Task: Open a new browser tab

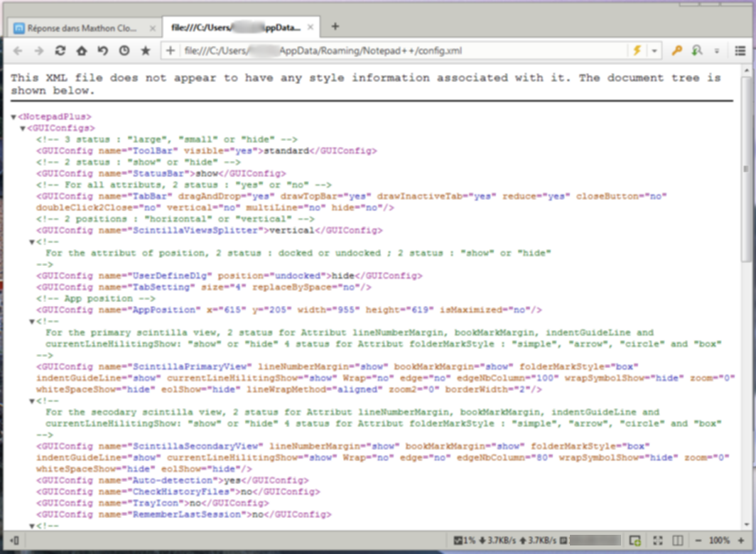Action: coord(335,26)
